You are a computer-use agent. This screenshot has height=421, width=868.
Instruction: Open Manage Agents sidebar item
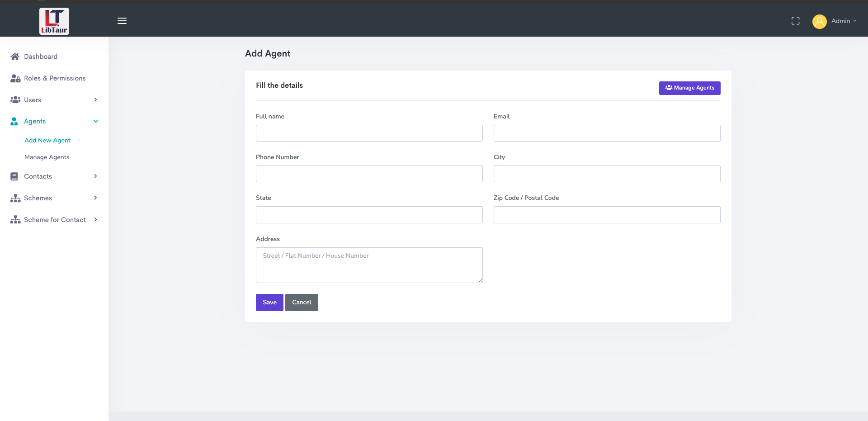click(x=47, y=157)
